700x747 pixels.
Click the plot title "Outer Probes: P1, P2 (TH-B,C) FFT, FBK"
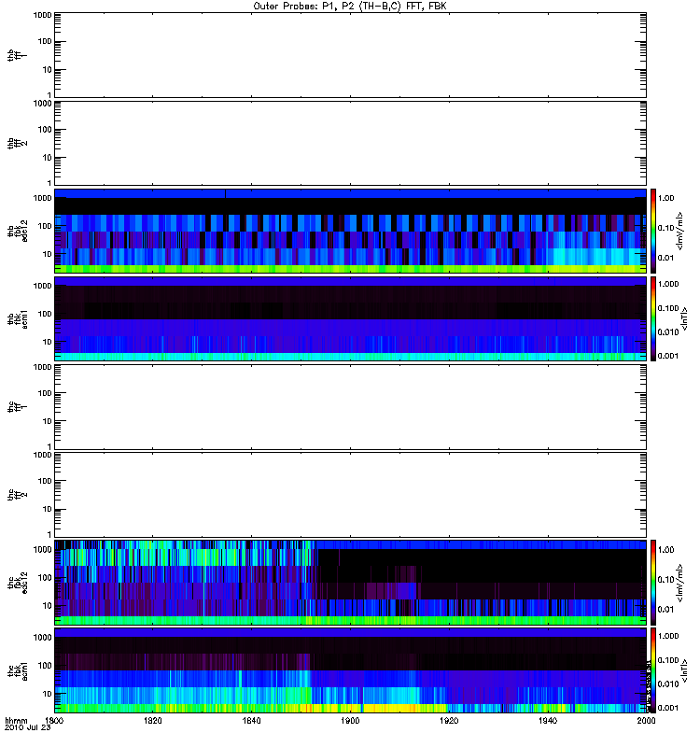(350, 7)
